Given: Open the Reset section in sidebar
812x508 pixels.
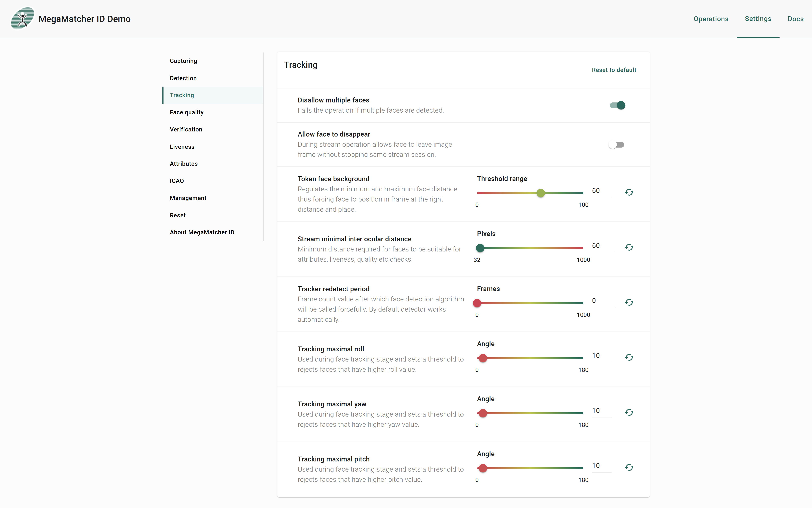Looking at the screenshot, I should 213,215.
